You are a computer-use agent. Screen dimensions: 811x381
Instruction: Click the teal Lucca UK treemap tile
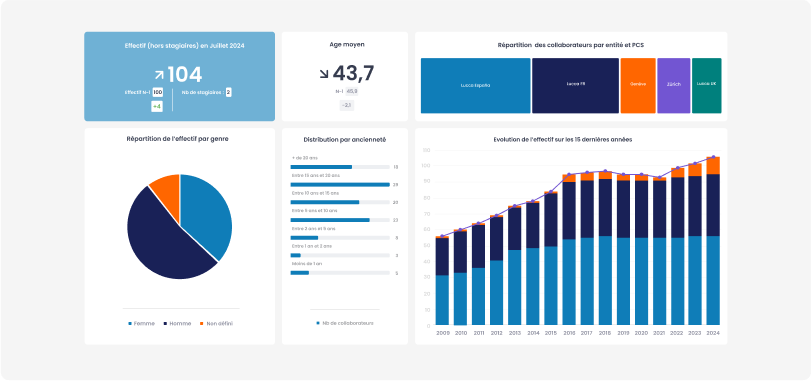pos(707,85)
